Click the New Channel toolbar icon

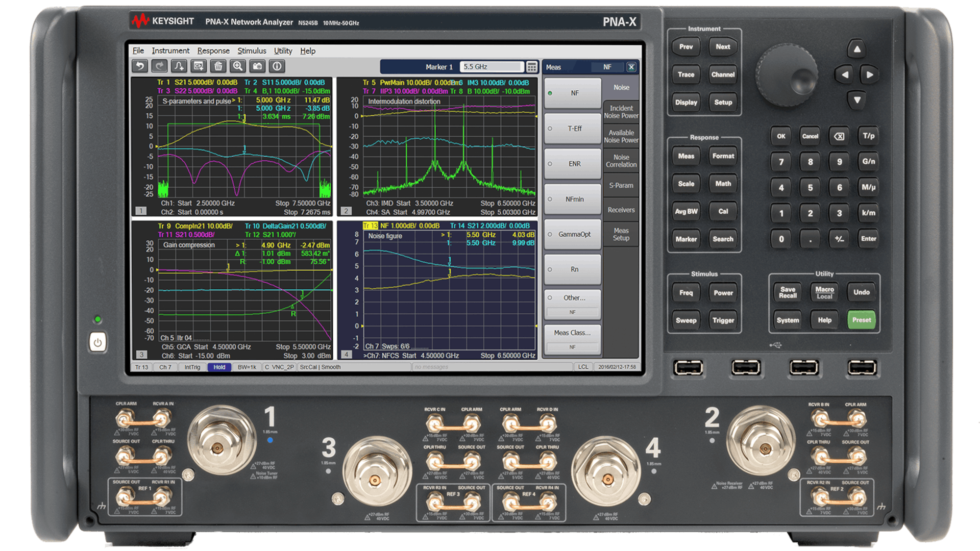[x=198, y=66]
